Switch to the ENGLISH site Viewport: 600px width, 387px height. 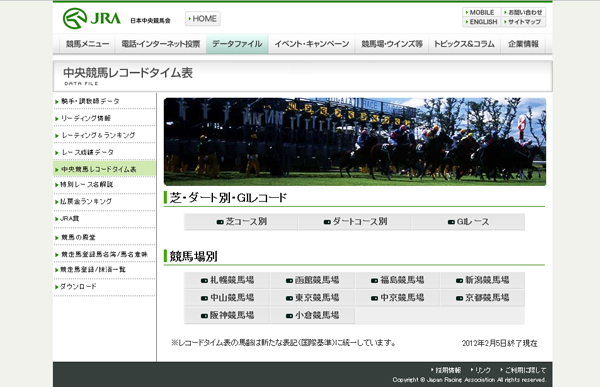481,22
